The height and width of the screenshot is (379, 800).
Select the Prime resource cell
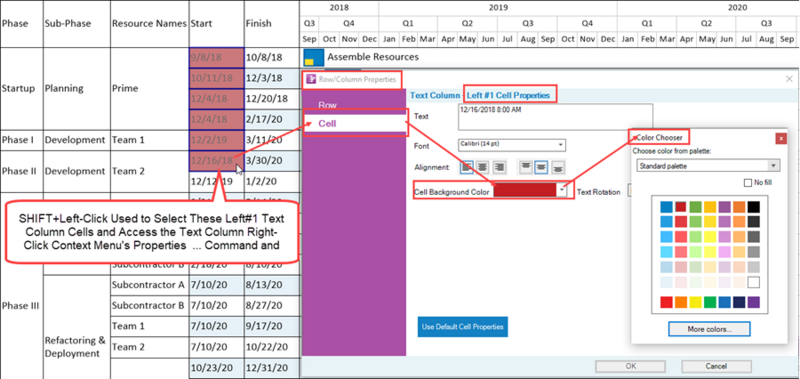pyautogui.click(x=149, y=89)
